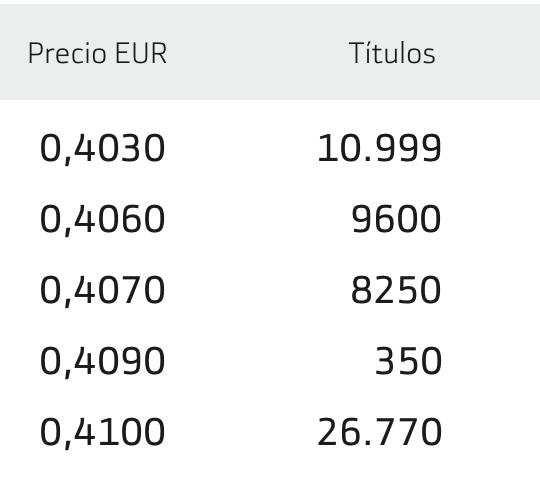Click the Precio EUR column header
The height and width of the screenshot is (492, 540).
[97, 53]
